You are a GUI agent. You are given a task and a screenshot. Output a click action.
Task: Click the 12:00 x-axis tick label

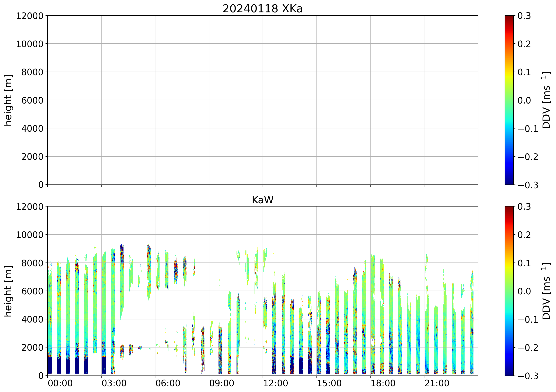276,383
